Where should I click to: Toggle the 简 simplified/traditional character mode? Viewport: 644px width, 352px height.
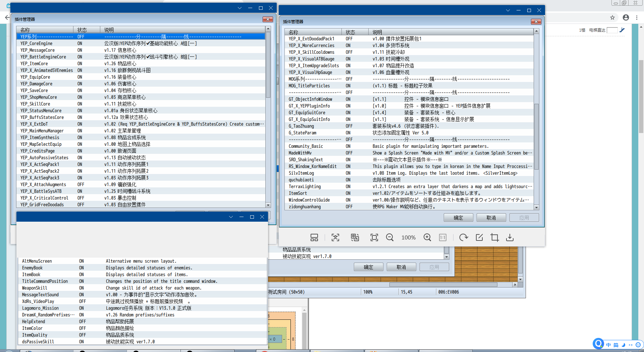point(616,345)
